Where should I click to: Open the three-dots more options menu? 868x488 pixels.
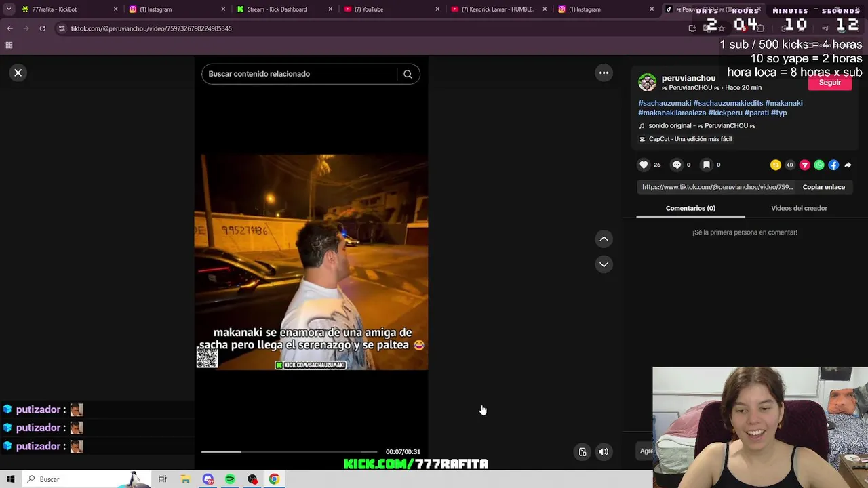pos(604,73)
